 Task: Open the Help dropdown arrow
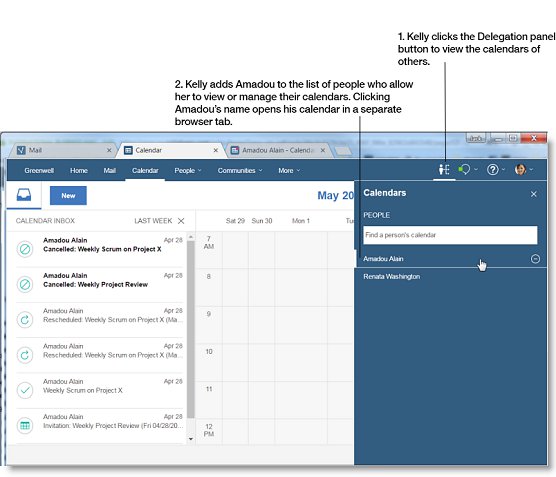pyautogui.click(x=503, y=170)
